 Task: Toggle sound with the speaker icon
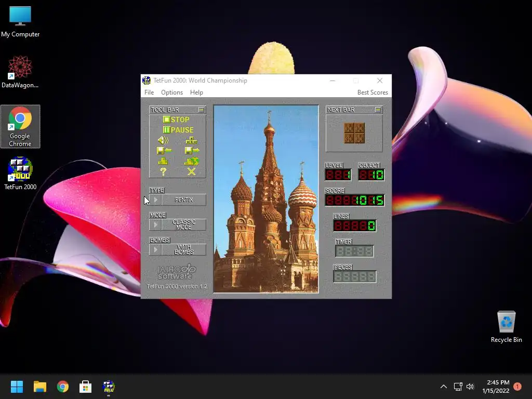click(x=163, y=140)
